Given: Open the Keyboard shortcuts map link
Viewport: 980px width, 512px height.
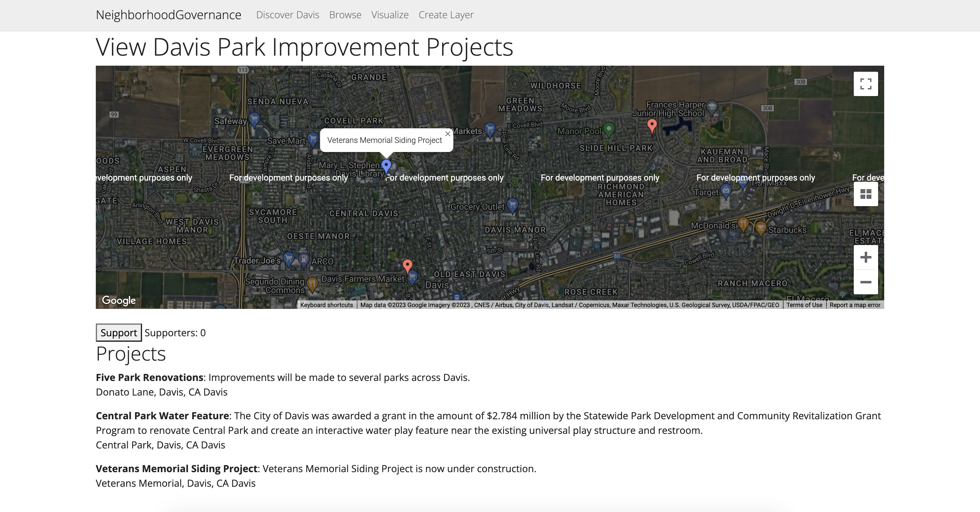Looking at the screenshot, I should [x=326, y=305].
